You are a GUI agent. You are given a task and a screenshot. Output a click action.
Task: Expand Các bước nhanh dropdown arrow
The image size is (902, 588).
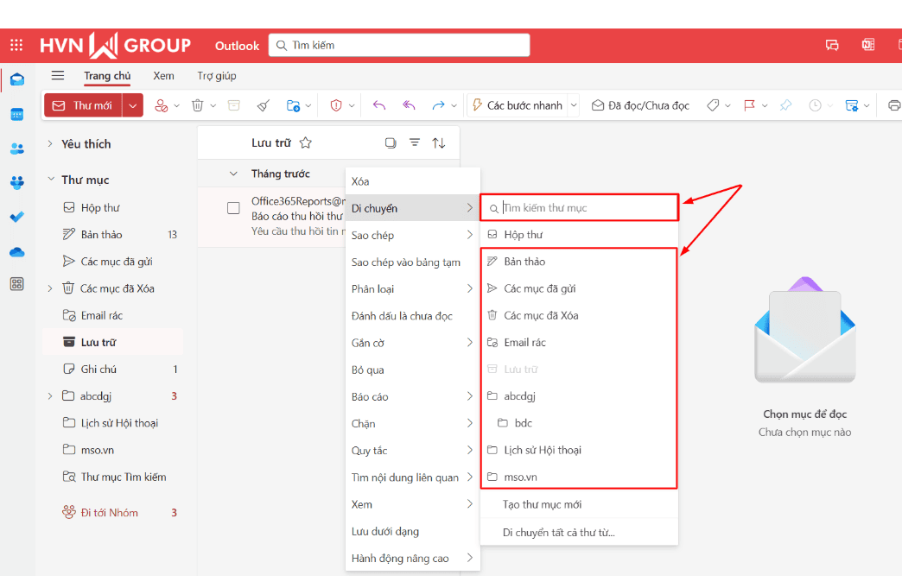point(574,105)
